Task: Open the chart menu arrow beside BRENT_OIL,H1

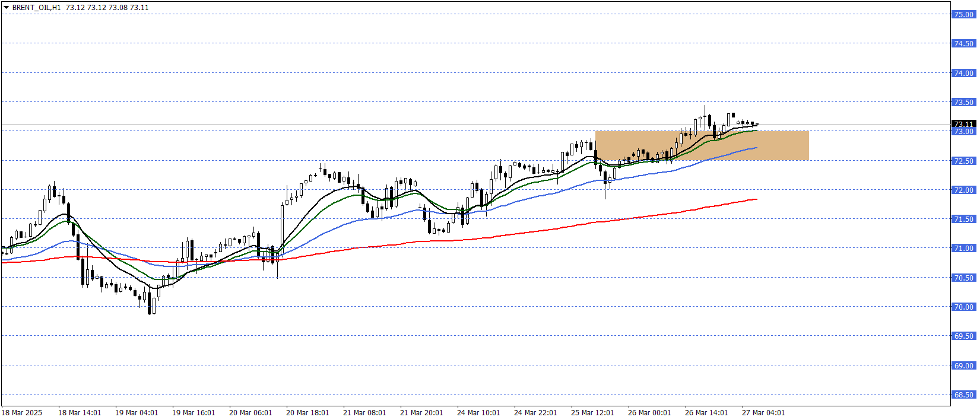Action: point(6,8)
